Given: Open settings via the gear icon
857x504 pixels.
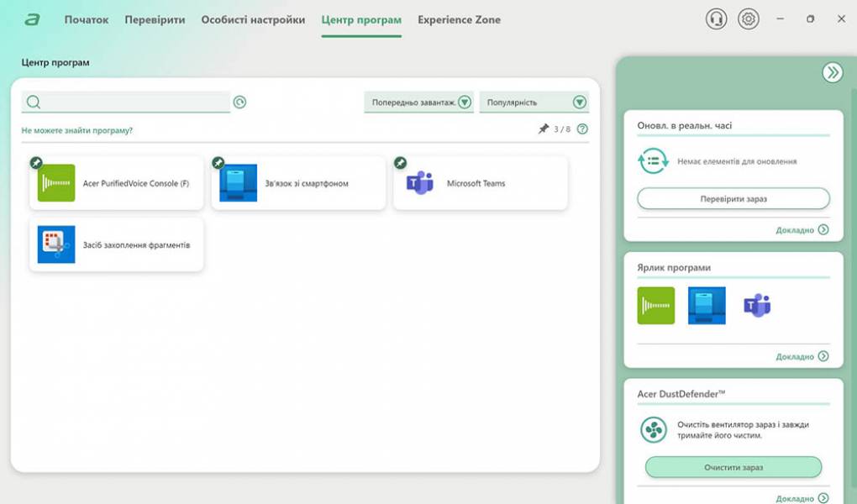Looking at the screenshot, I should click(x=748, y=19).
